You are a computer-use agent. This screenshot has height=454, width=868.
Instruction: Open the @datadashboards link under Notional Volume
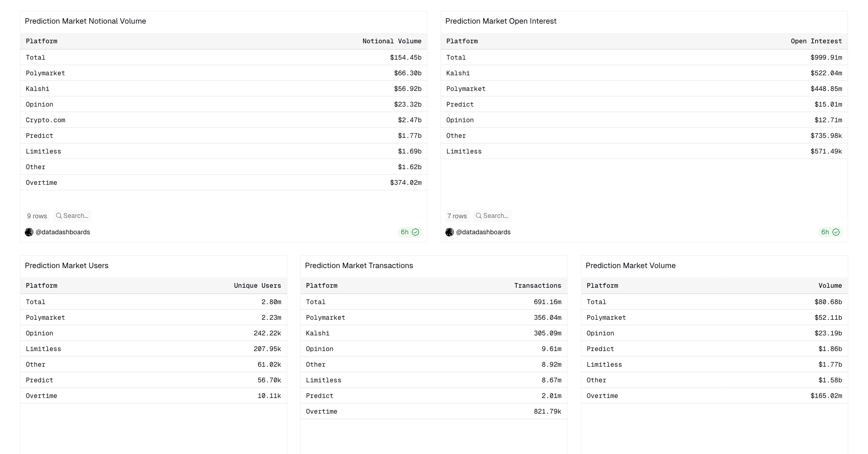[63, 232]
